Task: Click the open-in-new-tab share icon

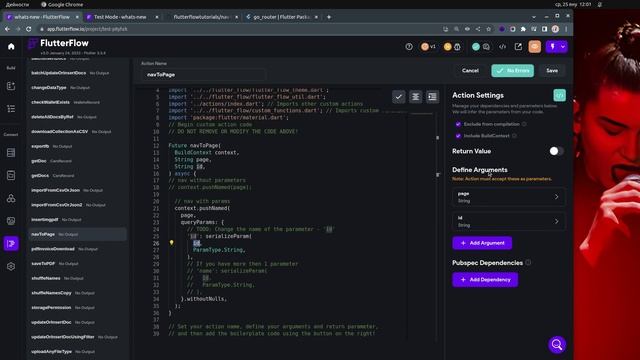Action: coord(518,47)
